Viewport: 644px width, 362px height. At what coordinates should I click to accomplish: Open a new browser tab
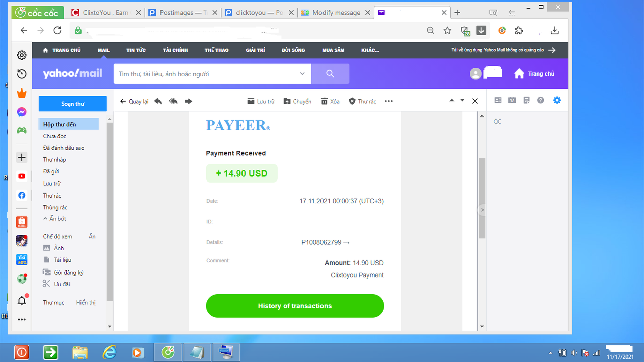coord(457,13)
